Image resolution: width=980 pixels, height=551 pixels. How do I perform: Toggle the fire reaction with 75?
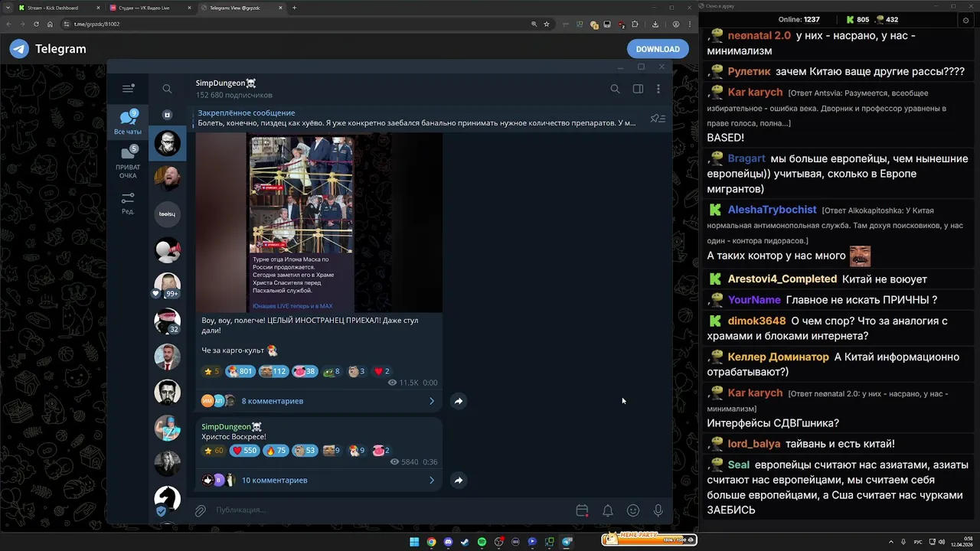click(276, 451)
